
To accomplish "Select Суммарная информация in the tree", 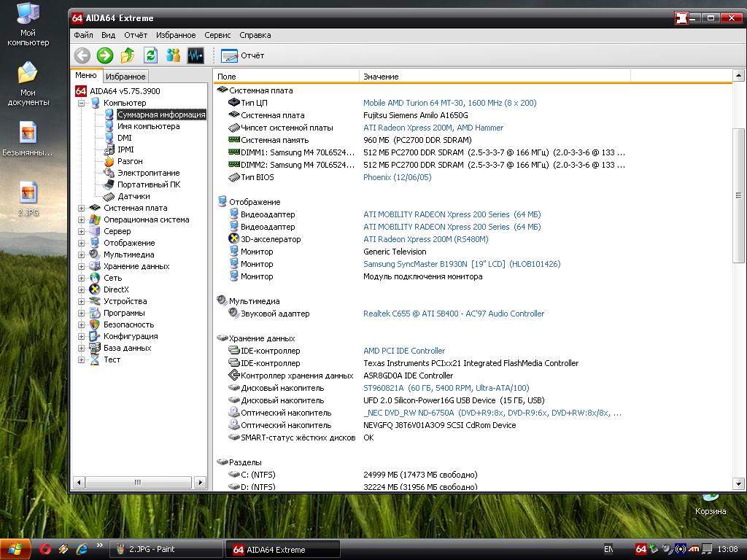I will [x=161, y=114].
